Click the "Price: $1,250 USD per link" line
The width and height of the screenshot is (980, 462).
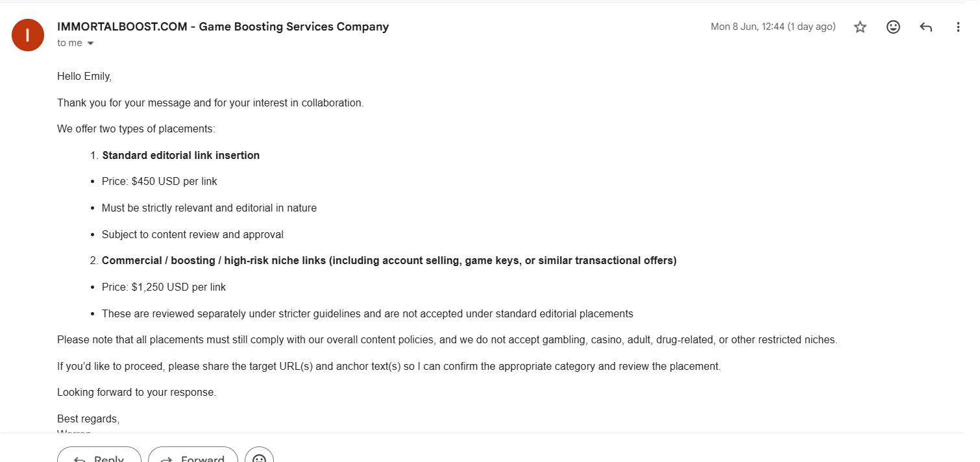(x=164, y=287)
